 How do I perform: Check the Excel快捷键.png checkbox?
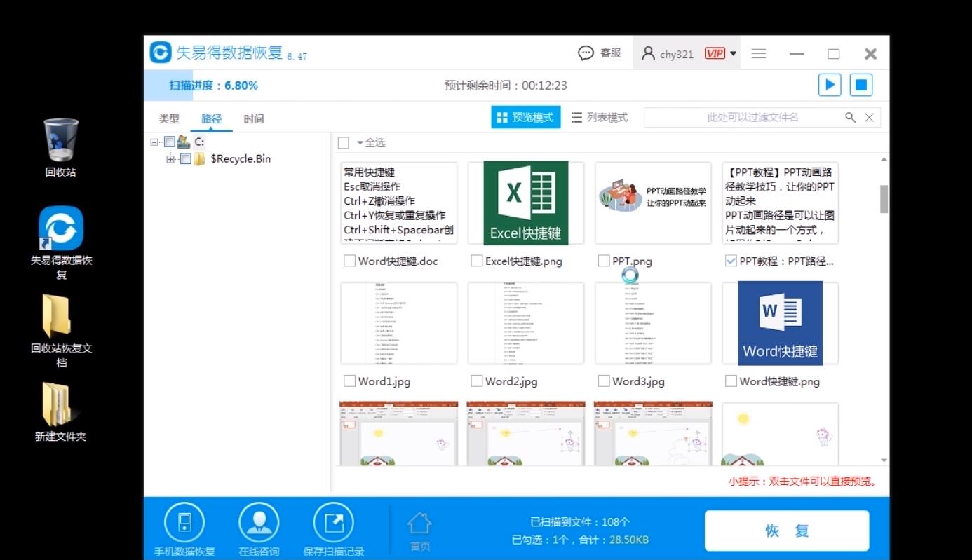coord(477,261)
